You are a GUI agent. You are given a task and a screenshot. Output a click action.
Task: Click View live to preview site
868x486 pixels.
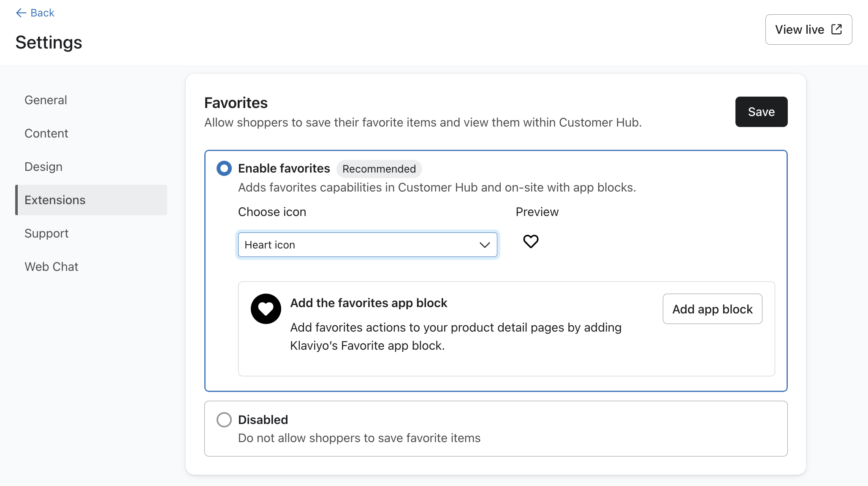click(808, 29)
